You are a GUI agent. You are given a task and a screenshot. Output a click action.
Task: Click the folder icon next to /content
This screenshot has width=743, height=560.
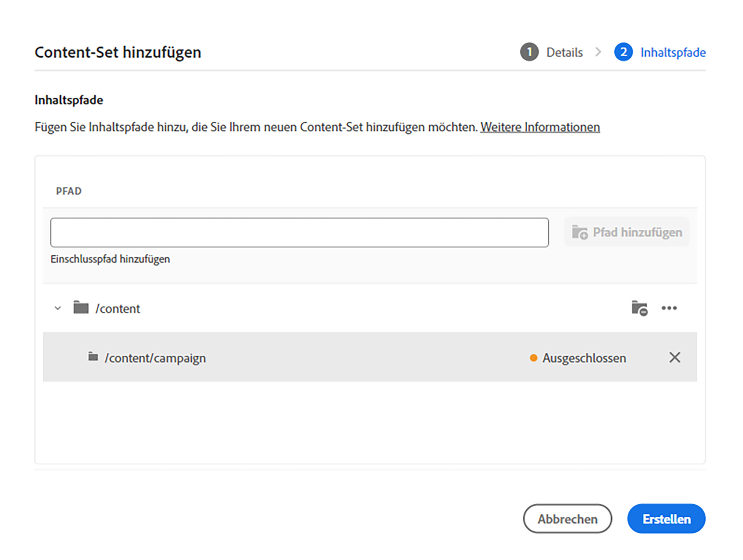[81, 308]
